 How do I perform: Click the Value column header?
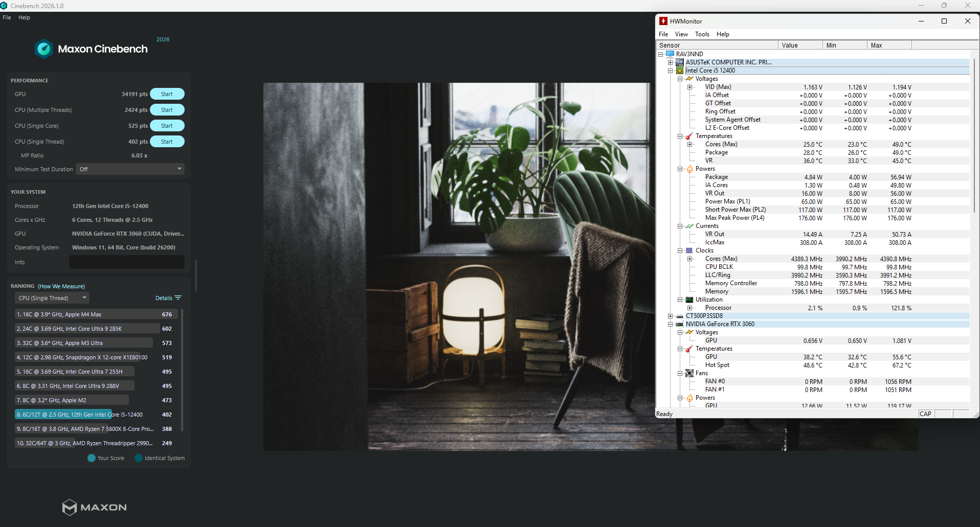[800, 45]
